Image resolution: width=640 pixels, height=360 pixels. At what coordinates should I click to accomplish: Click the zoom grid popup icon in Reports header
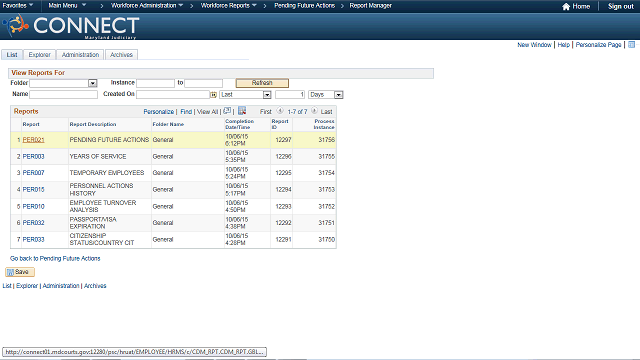227,111
